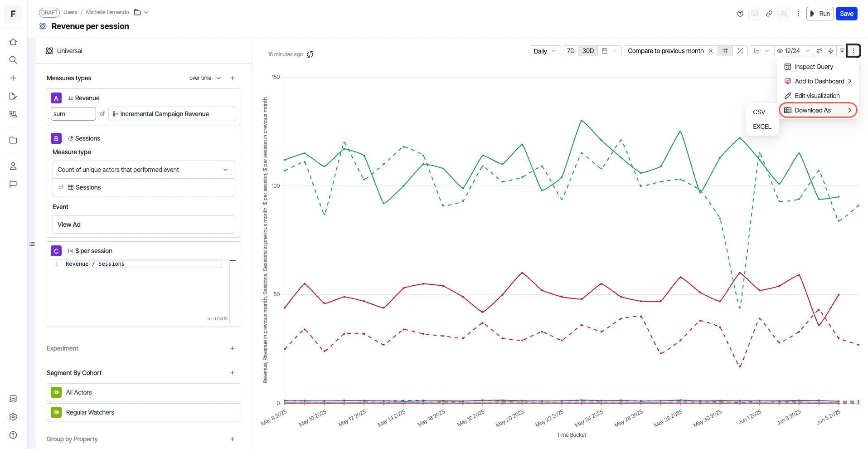Open the line chart type dropdown
Viewport: 868px width, 449px height.
point(761,51)
